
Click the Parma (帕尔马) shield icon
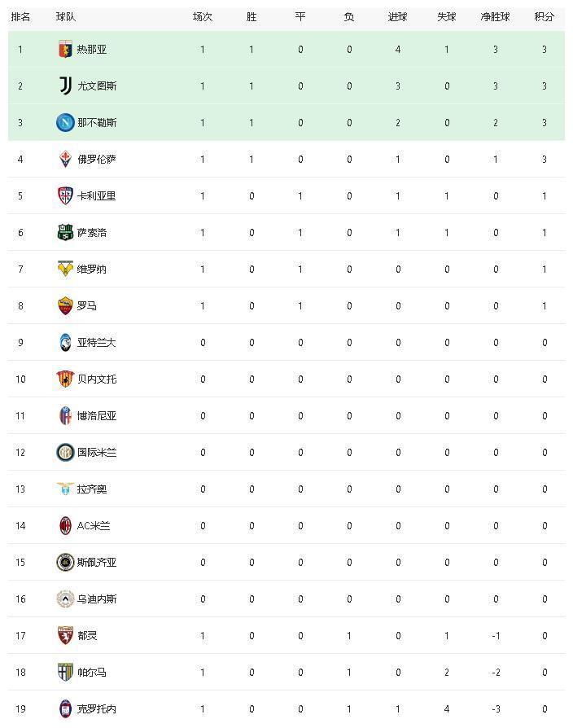coord(65,672)
